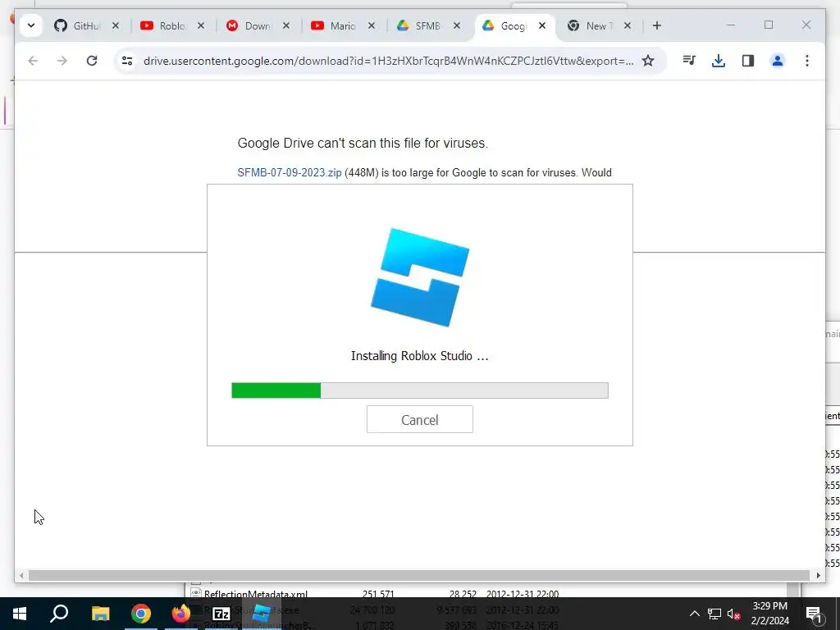Maximize the Chrome window
Image resolution: width=840 pixels, height=630 pixels.
pos(769,25)
